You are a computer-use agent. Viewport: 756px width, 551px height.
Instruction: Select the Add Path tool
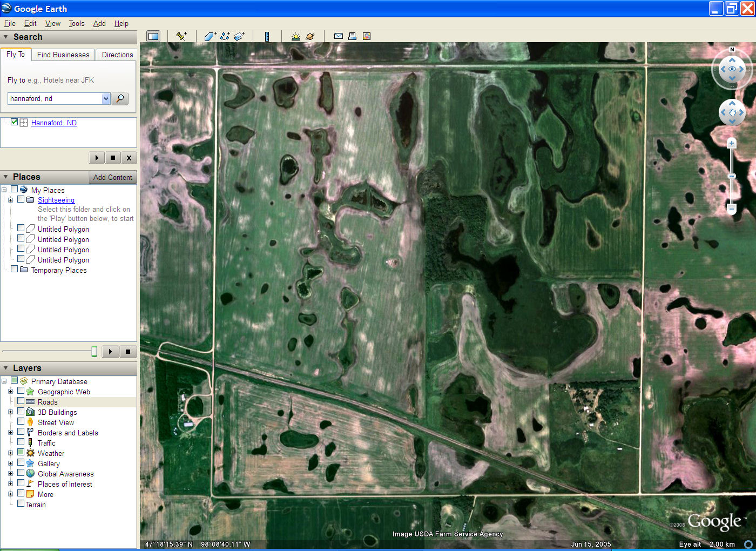coord(225,36)
